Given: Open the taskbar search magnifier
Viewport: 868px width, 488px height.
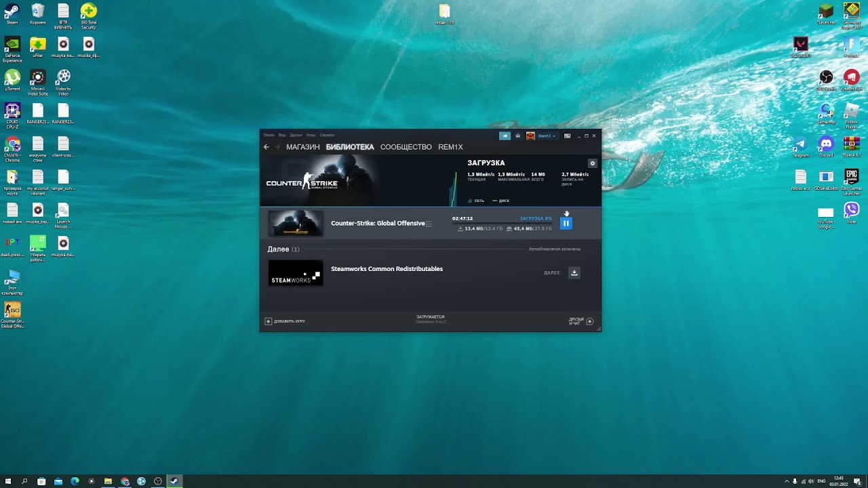Looking at the screenshot, I should pos(24,481).
